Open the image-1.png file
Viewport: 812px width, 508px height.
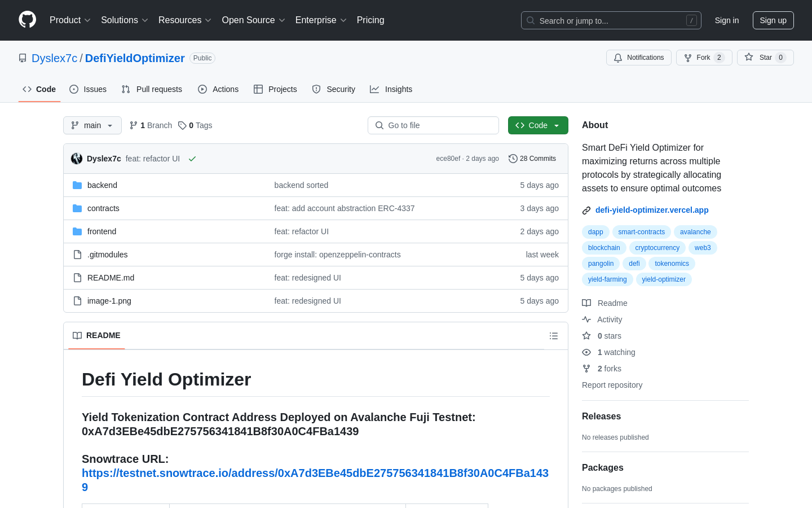(109, 301)
